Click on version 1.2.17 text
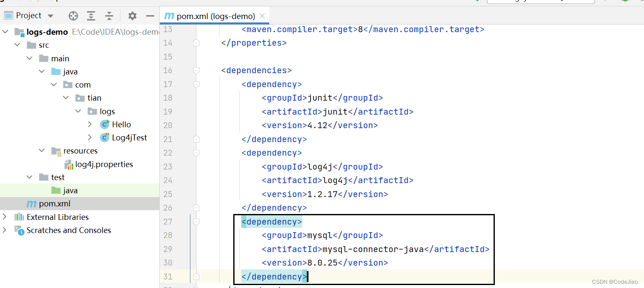The width and height of the screenshot is (644, 288). click(322, 194)
